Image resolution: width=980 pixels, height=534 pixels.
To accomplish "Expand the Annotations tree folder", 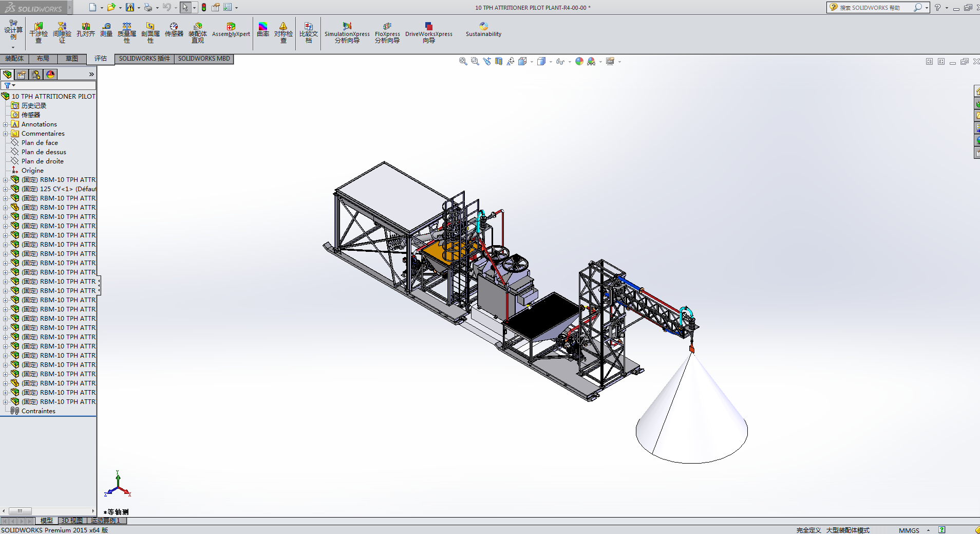I will click(6, 124).
